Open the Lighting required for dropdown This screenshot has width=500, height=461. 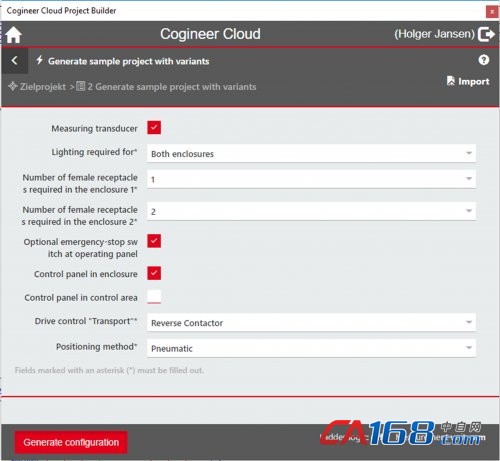tap(311, 153)
